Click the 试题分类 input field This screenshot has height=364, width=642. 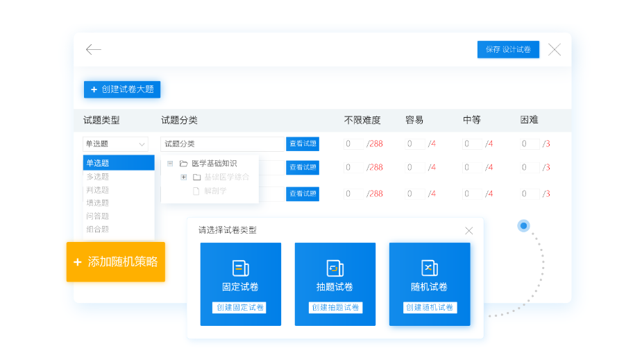click(222, 144)
